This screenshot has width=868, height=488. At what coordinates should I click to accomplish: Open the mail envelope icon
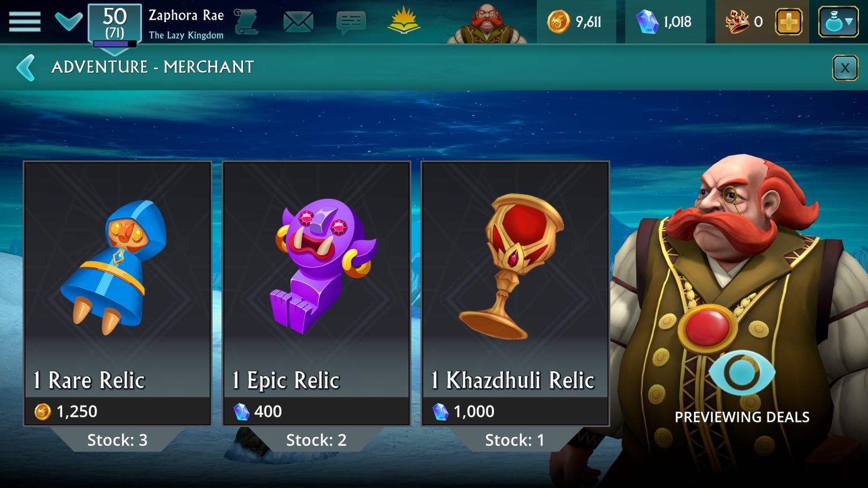point(298,23)
